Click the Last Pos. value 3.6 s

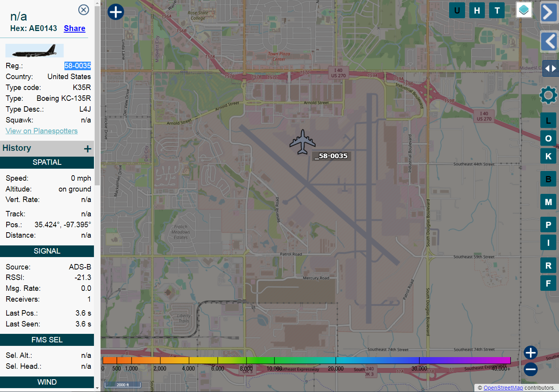tap(83, 313)
